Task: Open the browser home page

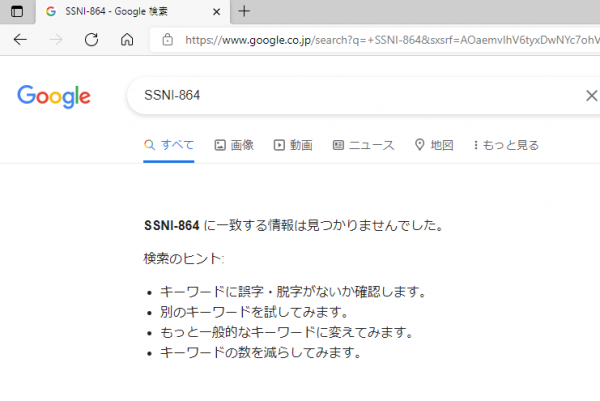Action: coord(127,39)
